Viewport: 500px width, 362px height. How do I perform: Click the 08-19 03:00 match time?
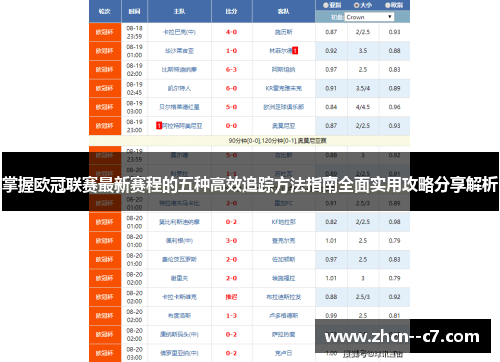tap(134, 107)
